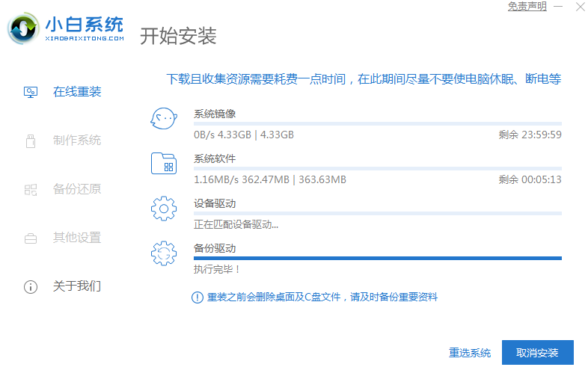Viewport: 588px width, 370px height.
Task: Click the 备份驱动 gear refresh icon
Action: [x=163, y=253]
